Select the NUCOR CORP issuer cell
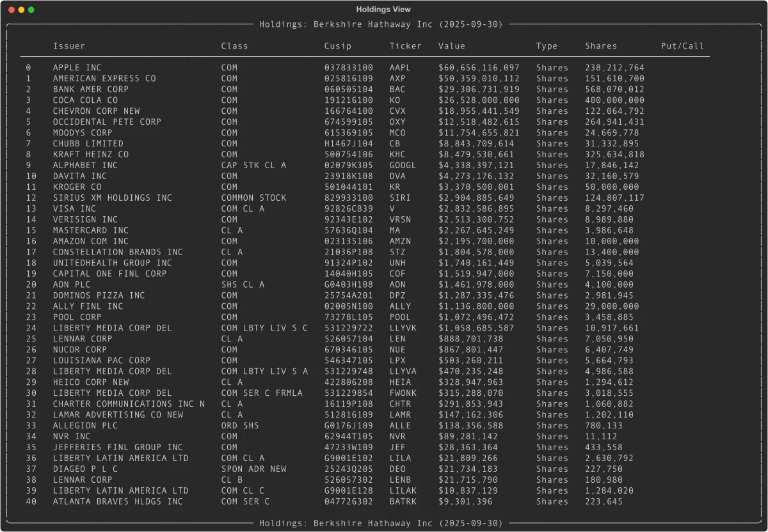Image resolution: width=768 pixels, height=532 pixels. point(80,350)
